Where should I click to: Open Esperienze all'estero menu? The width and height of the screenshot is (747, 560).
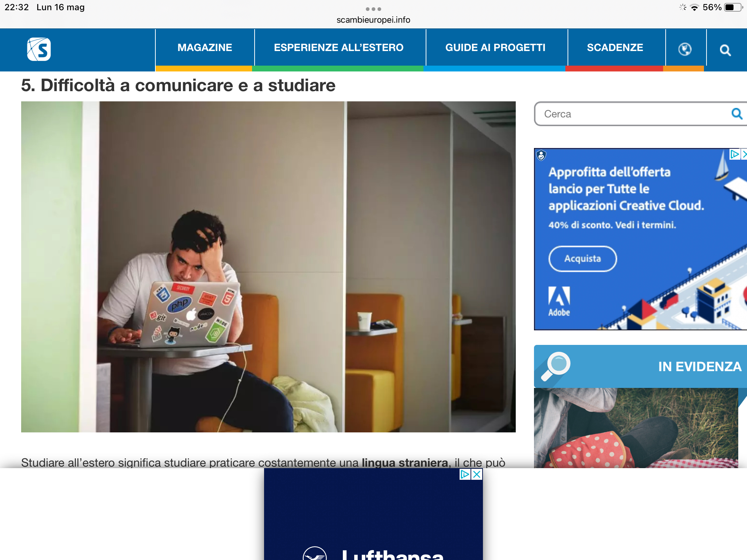(x=338, y=48)
